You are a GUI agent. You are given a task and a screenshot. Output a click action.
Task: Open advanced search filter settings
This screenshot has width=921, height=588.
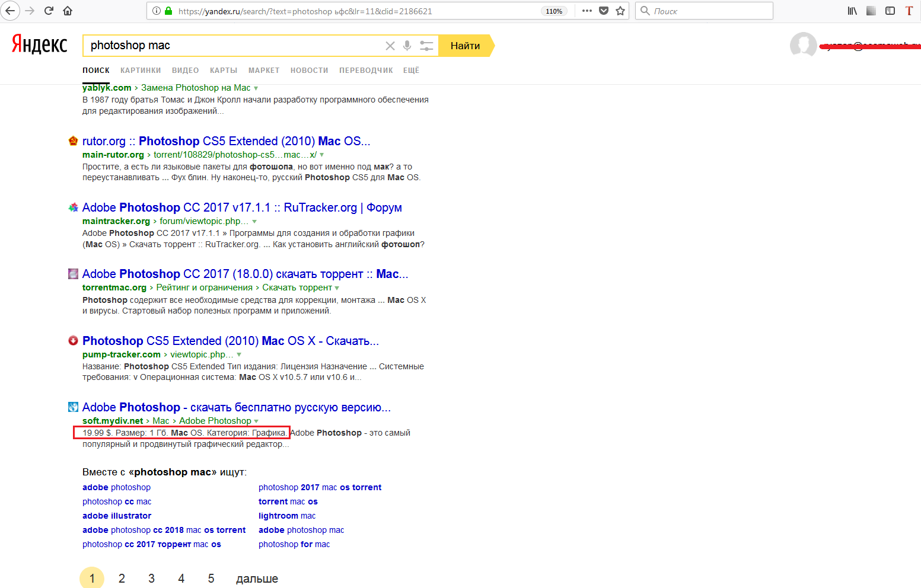click(x=426, y=46)
